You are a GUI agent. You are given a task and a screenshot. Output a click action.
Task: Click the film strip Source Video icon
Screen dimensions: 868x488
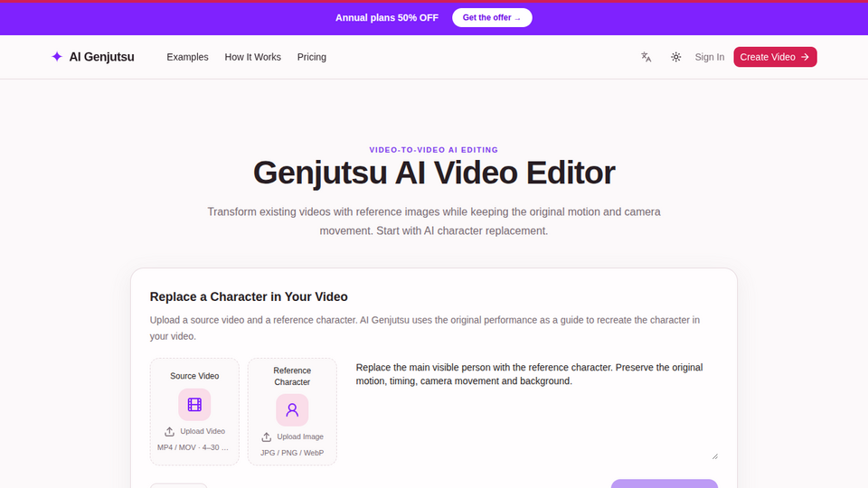pyautogui.click(x=194, y=405)
